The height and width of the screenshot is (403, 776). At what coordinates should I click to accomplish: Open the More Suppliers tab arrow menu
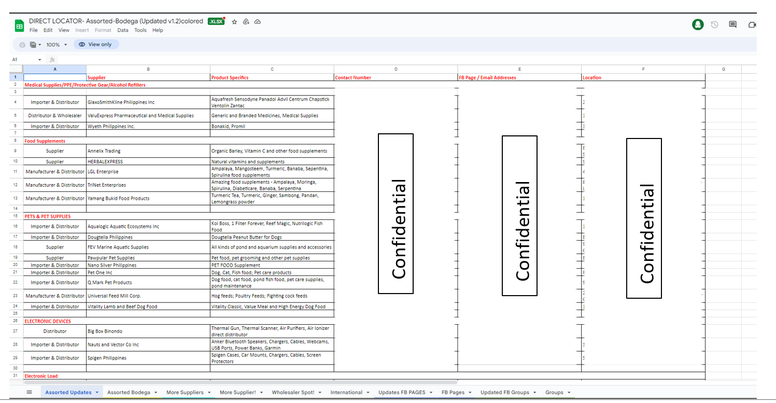pyautogui.click(x=209, y=392)
